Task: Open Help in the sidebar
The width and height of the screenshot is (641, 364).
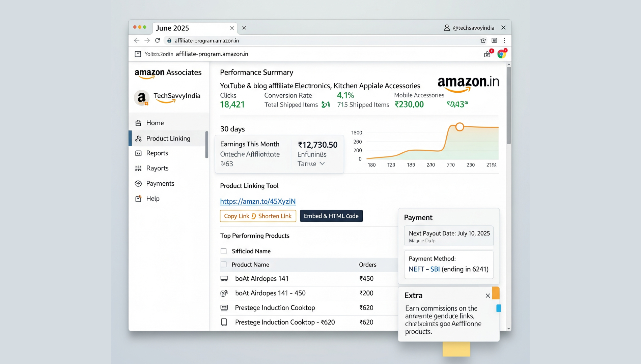Action: [x=169, y=199]
